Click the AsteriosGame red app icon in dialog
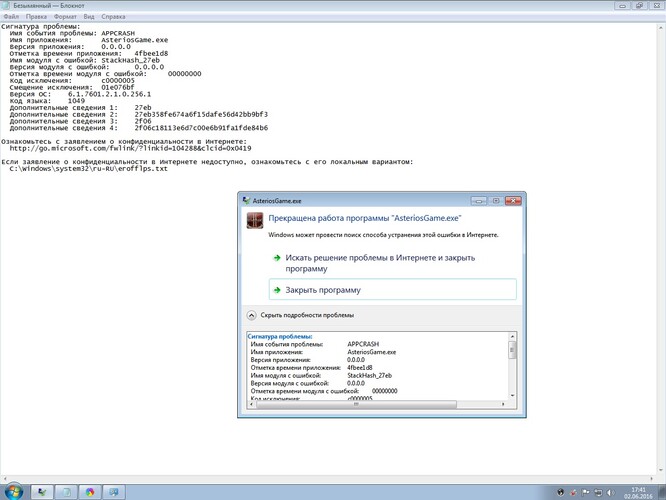This screenshot has width=666, height=500. point(255,220)
